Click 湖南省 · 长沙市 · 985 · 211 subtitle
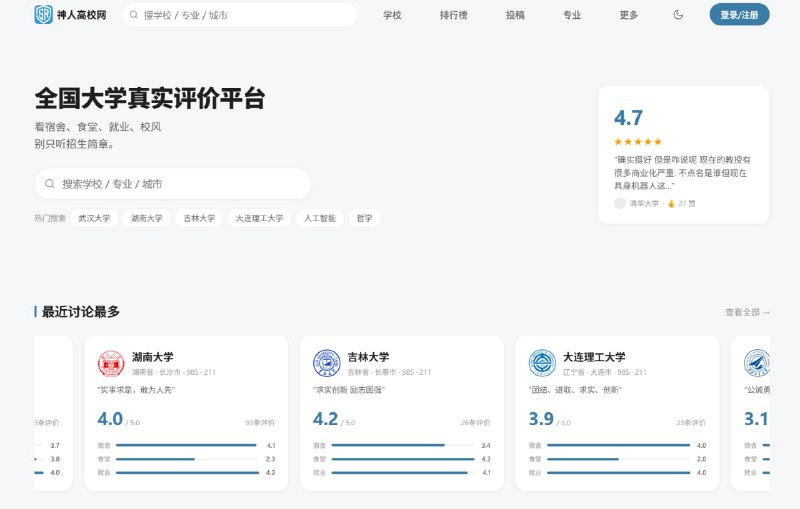This screenshot has width=800, height=509. click(x=174, y=372)
